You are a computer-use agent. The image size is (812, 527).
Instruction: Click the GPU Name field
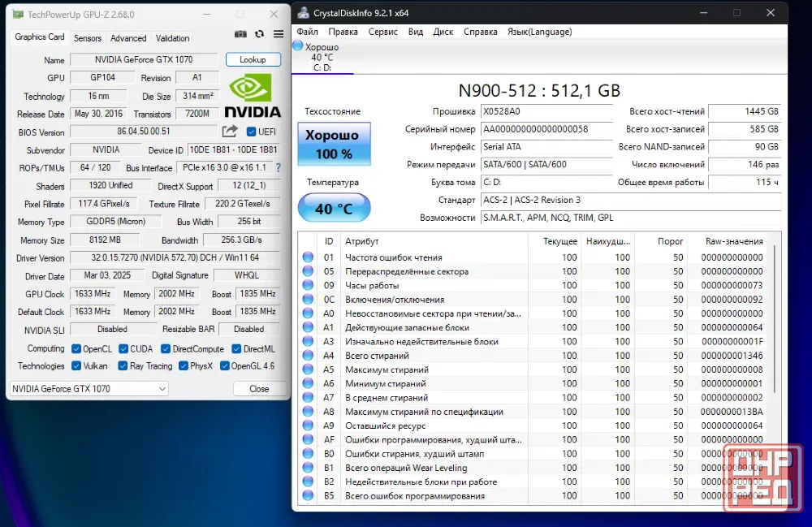(144, 59)
